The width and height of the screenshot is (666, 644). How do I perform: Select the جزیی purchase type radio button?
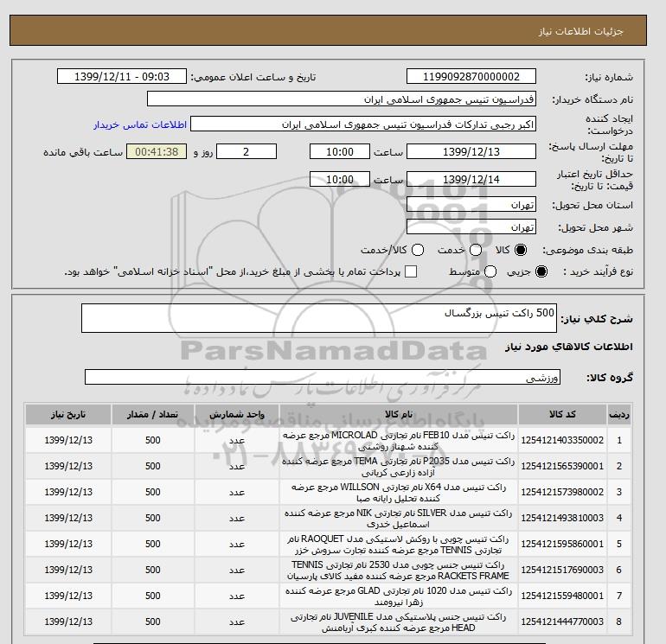click(541, 271)
